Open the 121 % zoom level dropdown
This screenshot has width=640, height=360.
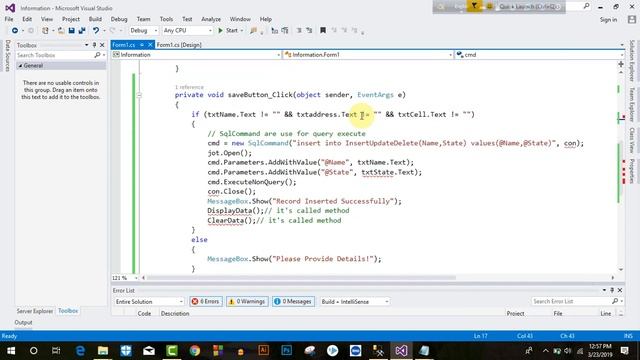pos(125,278)
